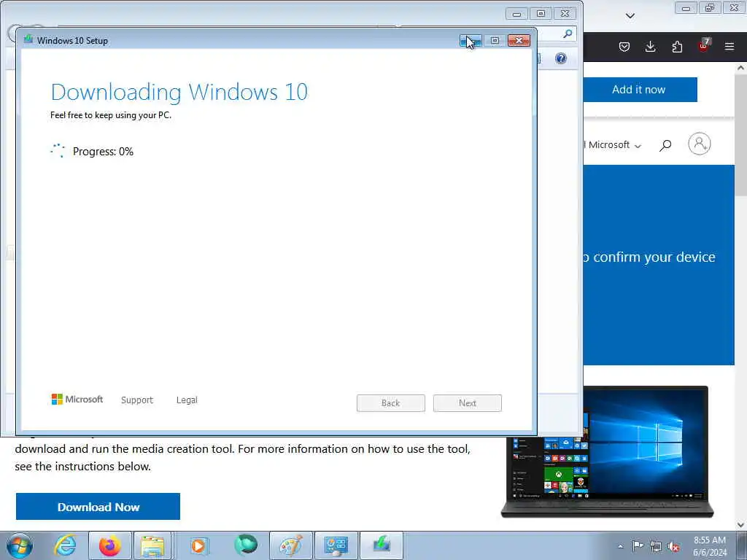Click 'Feel free to keep using your PC.'
Screen dimensions: 747x560
point(111,115)
